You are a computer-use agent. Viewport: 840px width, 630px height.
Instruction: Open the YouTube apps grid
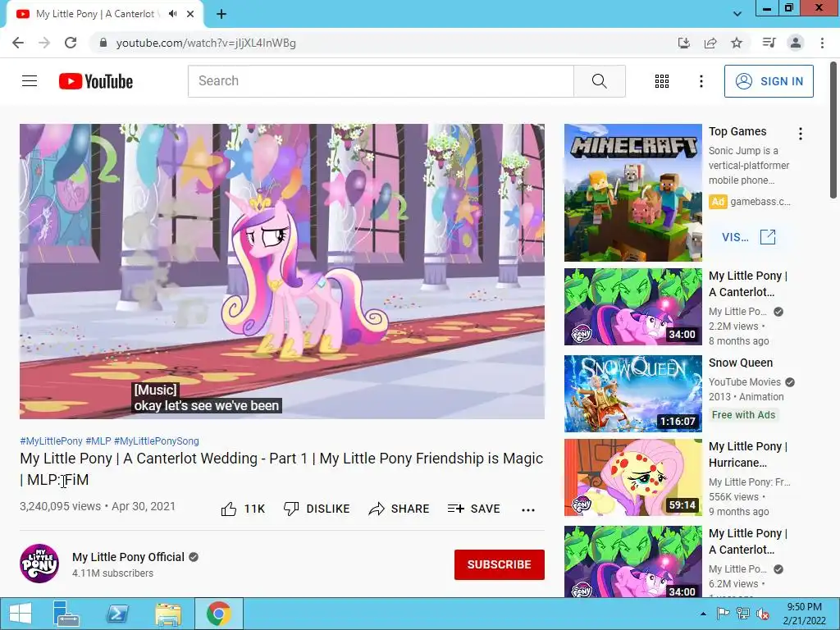pyautogui.click(x=662, y=81)
